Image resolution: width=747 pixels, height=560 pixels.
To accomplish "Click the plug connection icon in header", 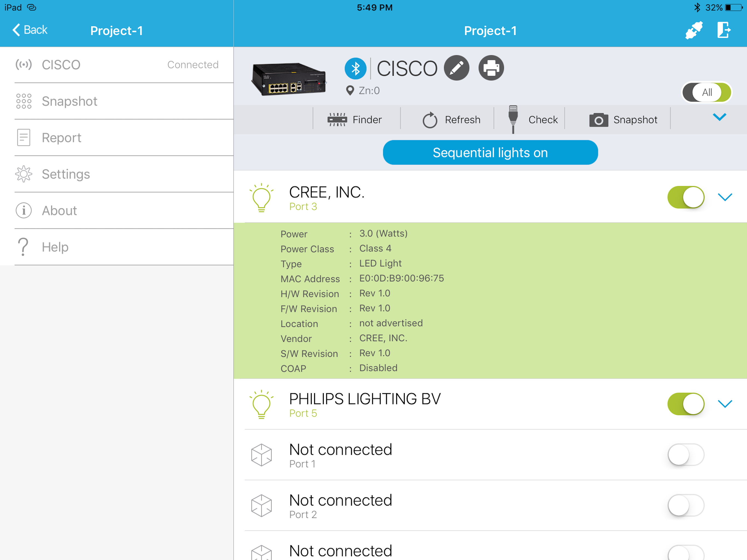I will click(x=694, y=30).
